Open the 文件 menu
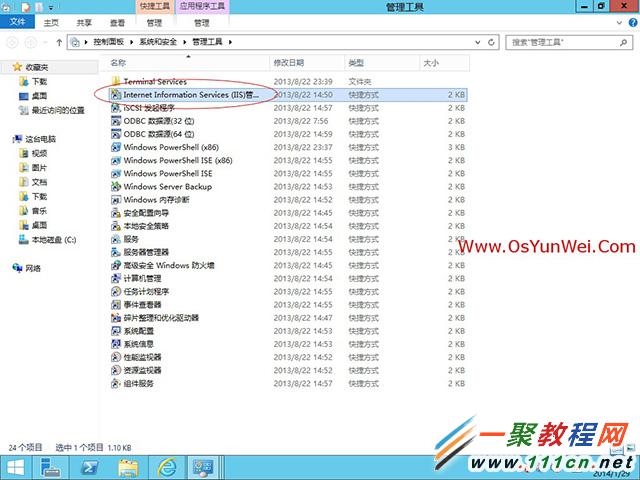The height and width of the screenshot is (480, 640). (18, 22)
